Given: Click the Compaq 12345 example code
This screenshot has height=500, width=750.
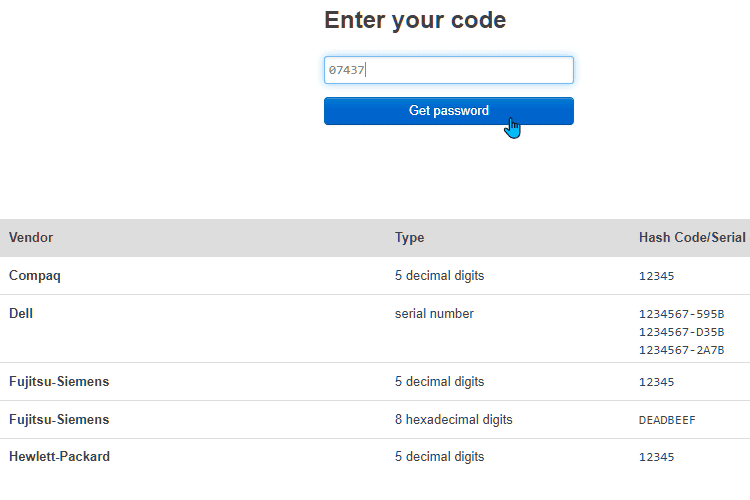Looking at the screenshot, I should point(657,276).
